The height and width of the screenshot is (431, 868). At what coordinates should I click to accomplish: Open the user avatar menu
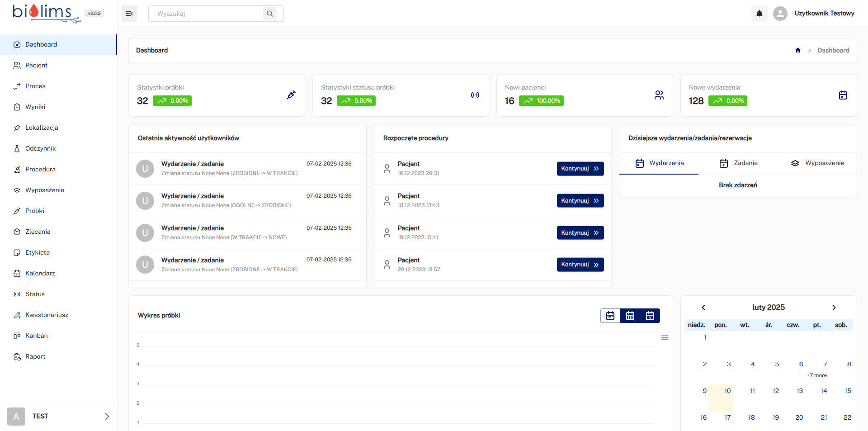tap(780, 14)
